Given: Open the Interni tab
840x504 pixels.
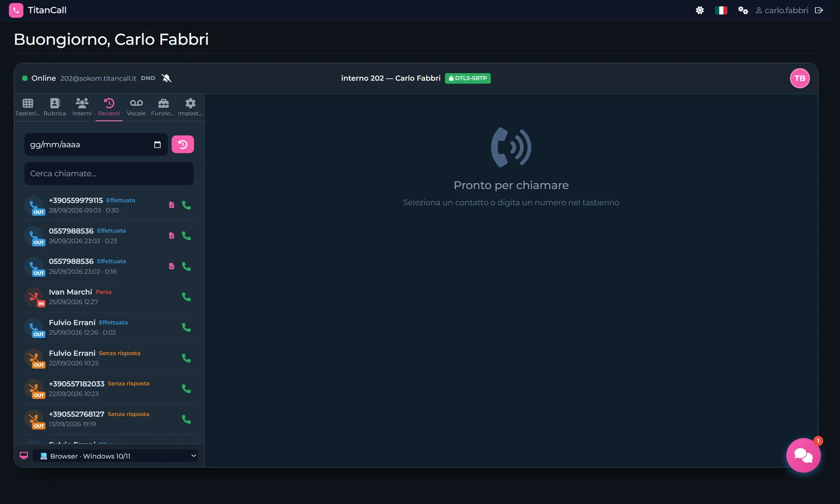Looking at the screenshot, I should (x=82, y=107).
